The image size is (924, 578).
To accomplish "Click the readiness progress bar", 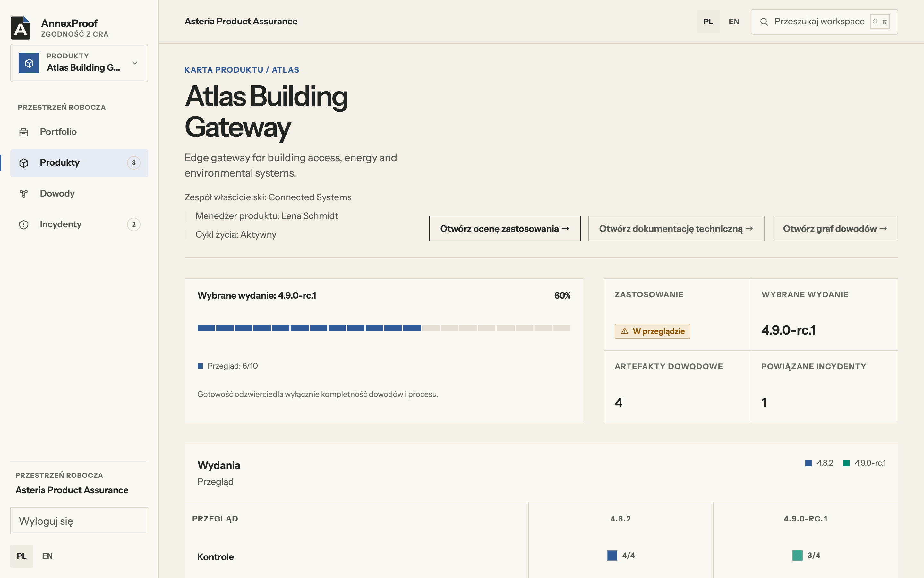I will (384, 328).
